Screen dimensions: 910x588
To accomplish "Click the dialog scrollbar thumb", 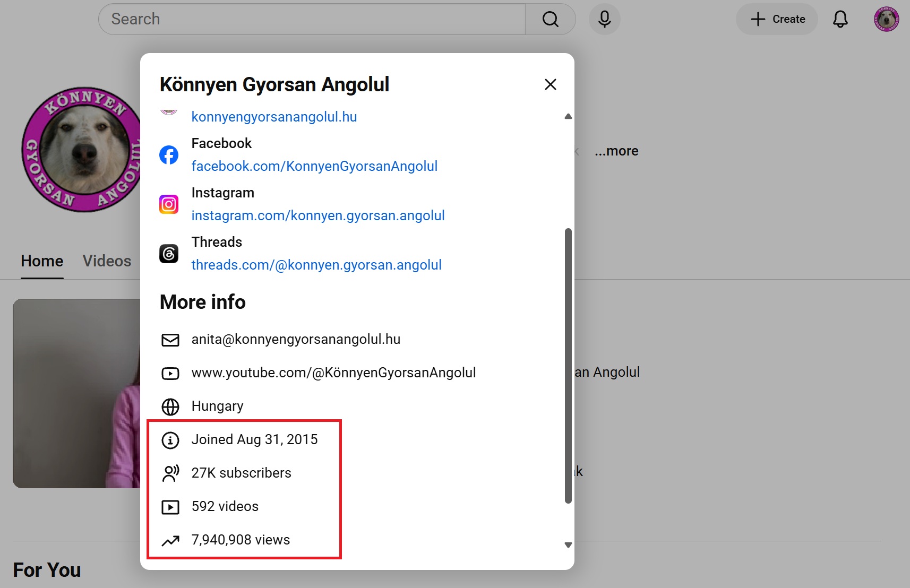I will 568,366.
